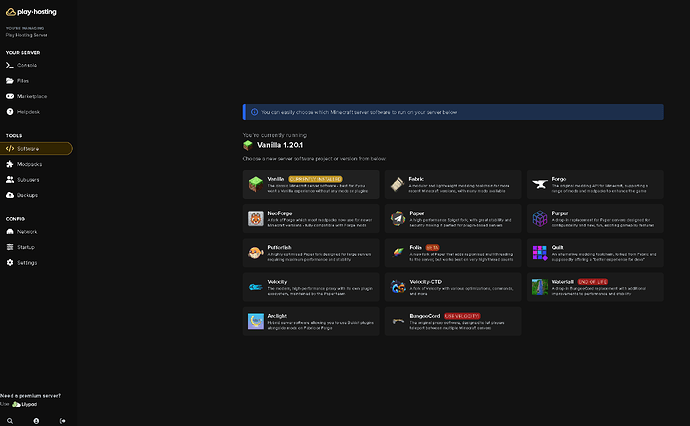Choose the Velocity software card
Viewport: 690px width, 426px height.
tap(311, 287)
